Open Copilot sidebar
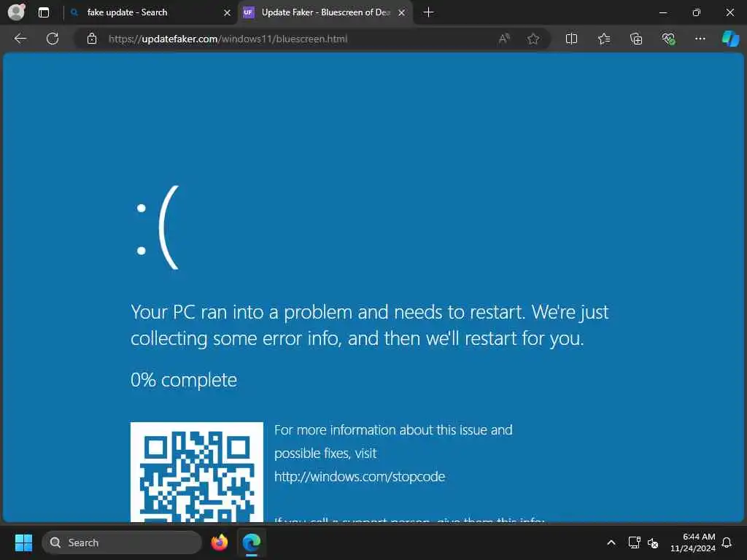747x560 pixels. (x=730, y=39)
